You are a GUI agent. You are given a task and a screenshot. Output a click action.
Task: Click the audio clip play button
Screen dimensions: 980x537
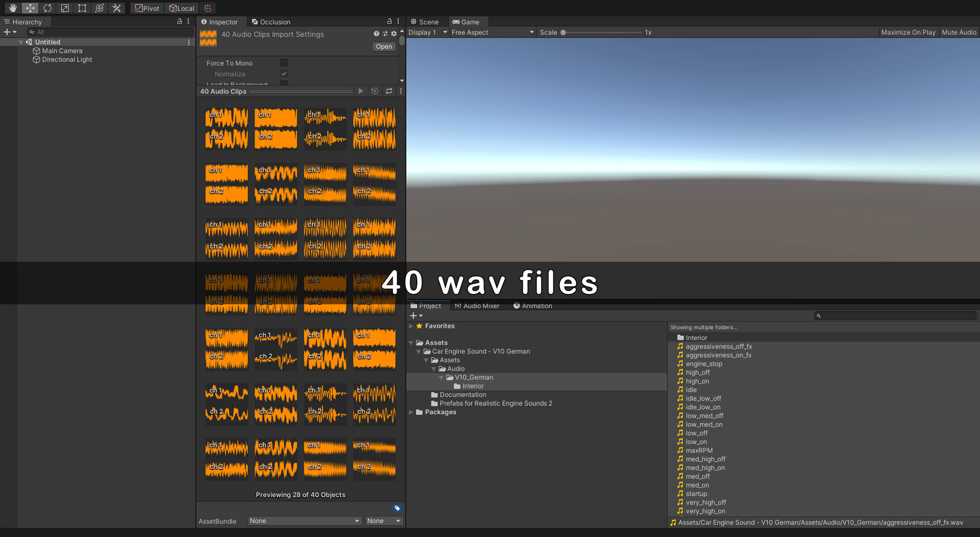point(361,91)
